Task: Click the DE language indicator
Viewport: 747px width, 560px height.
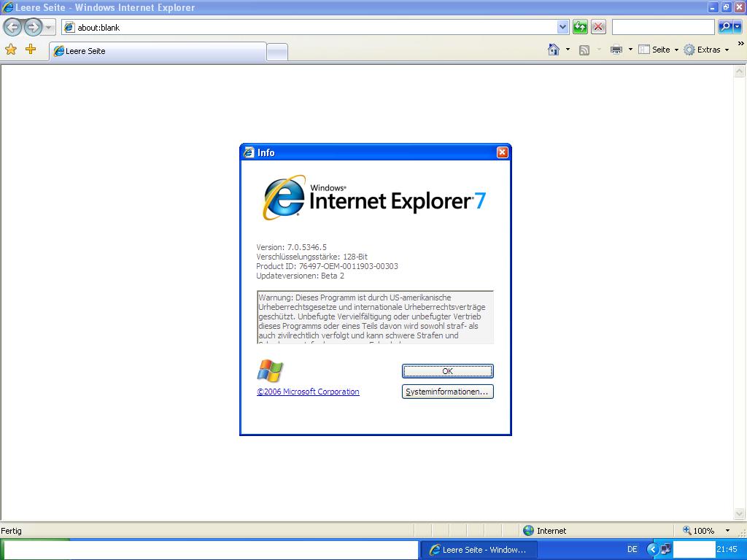Action: click(x=632, y=550)
